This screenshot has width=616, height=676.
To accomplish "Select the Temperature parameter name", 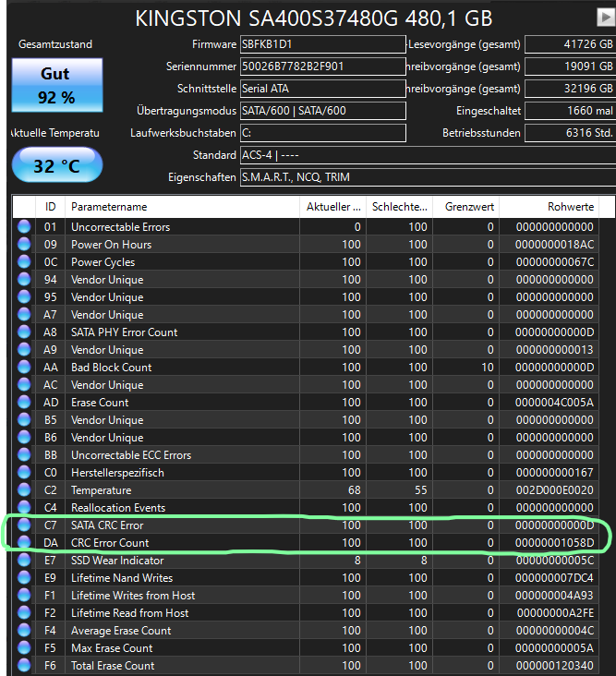I will [x=102, y=490].
